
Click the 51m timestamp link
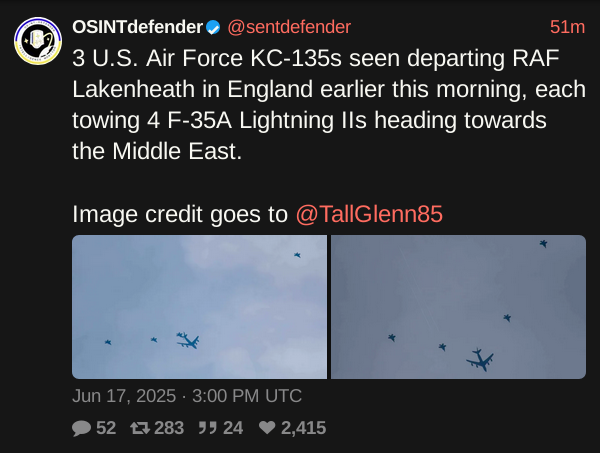[x=567, y=27]
